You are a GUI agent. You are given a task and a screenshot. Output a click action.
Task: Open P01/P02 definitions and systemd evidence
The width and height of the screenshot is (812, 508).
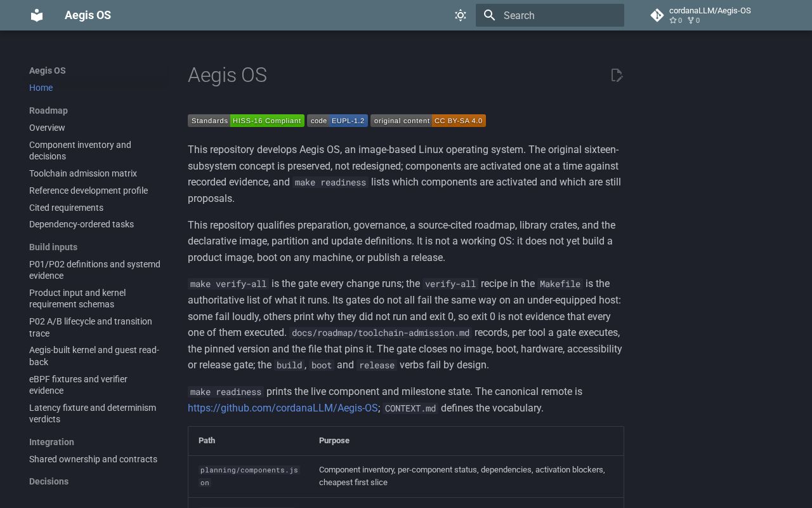[95, 270]
